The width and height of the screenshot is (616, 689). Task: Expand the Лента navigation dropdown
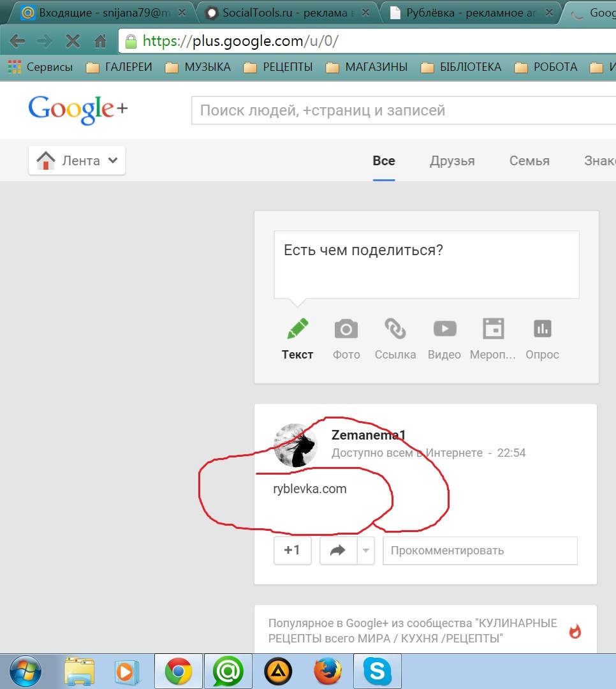(x=77, y=161)
